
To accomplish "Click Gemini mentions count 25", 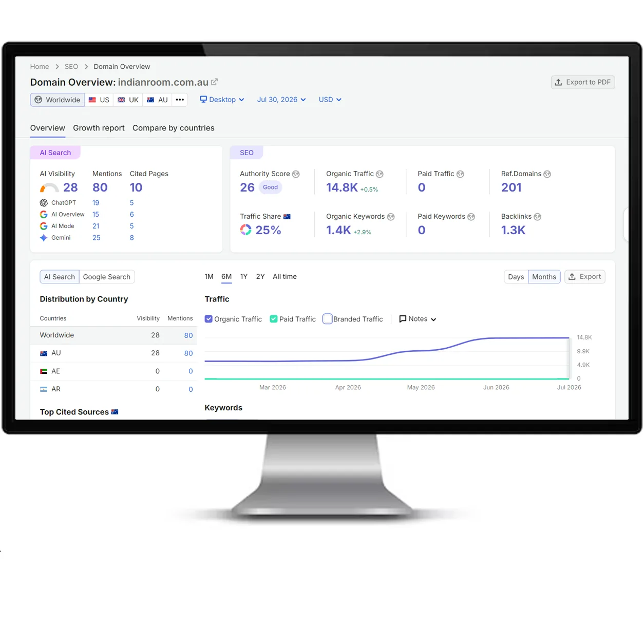I will tap(97, 238).
